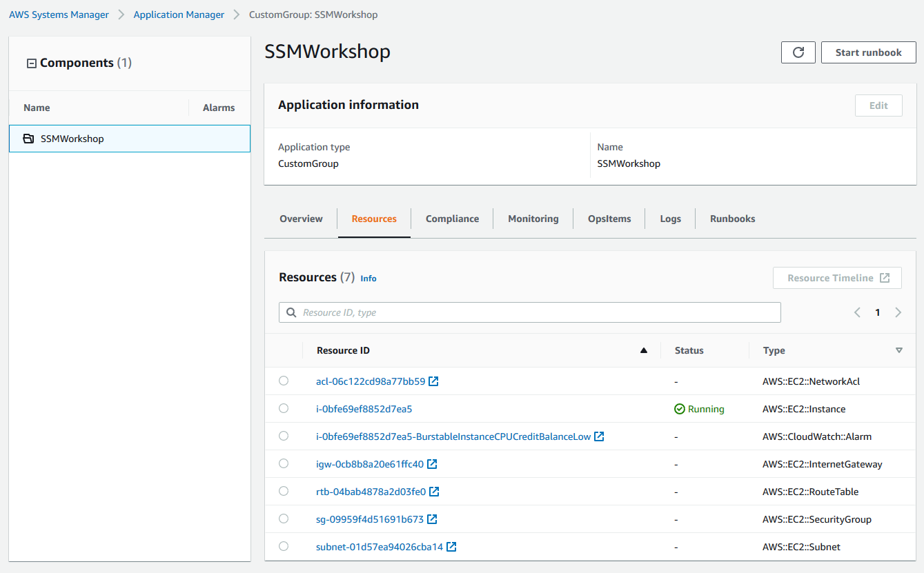
Task: Click the refresh icon button
Action: coord(798,52)
